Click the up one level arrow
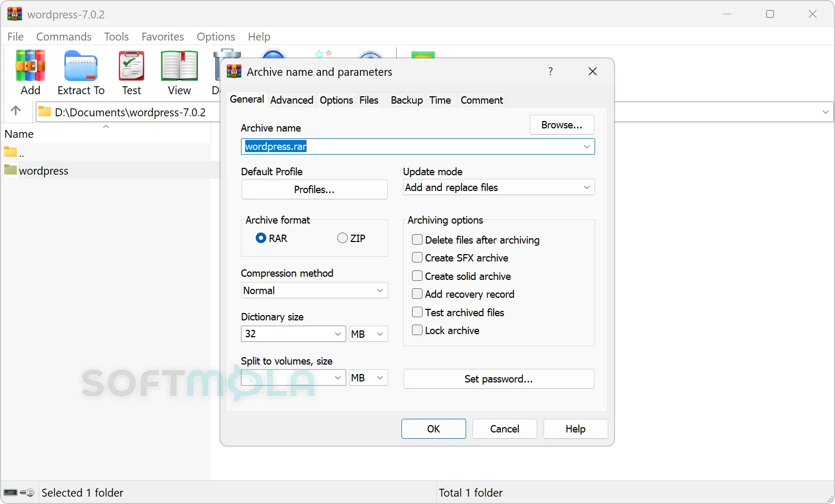Viewport: 835px width, 504px height. (16, 110)
